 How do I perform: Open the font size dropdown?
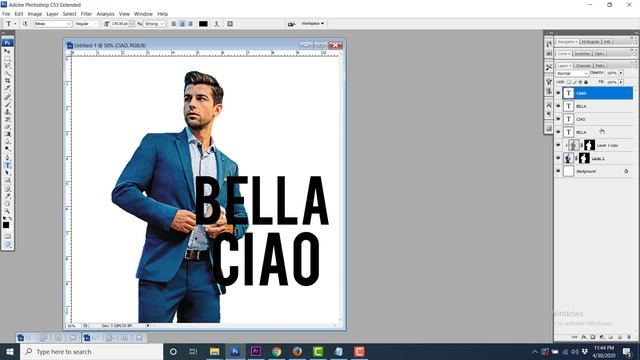(x=131, y=24)
